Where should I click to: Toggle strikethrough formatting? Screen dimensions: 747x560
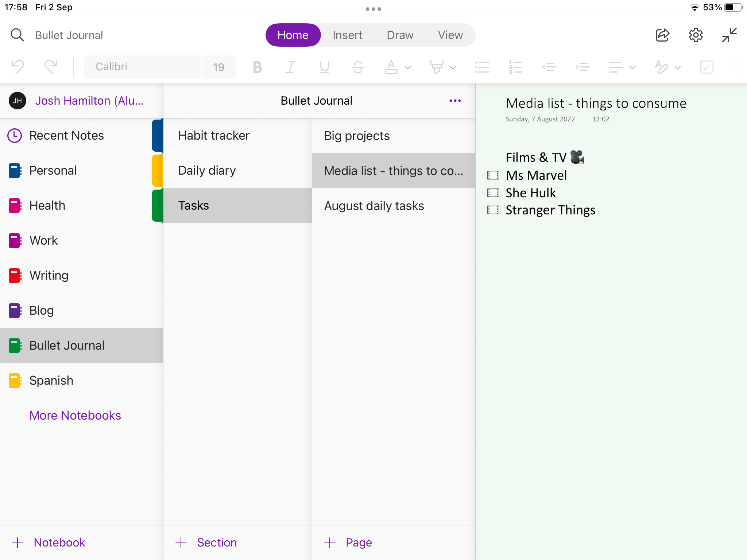click(358, 67)
